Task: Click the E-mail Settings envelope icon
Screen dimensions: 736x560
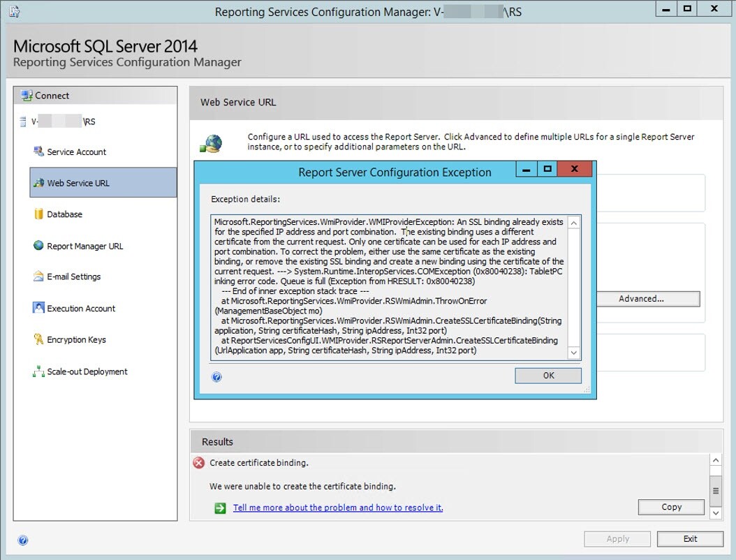Action: tap(38, 277)
